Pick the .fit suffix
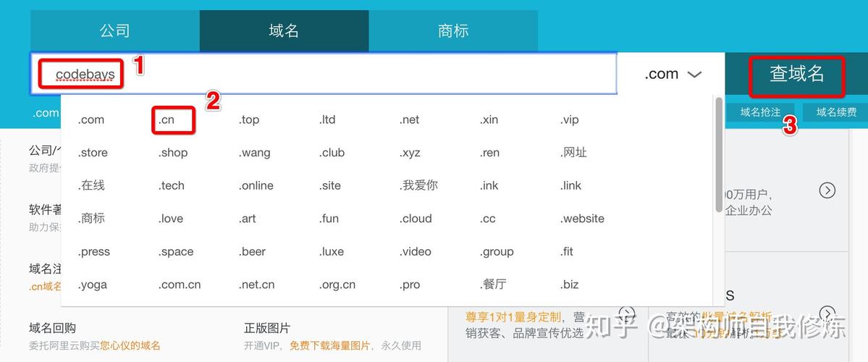The width and height of the screenshot is (868, 362). pyautogui.click(x=566, y=252)
